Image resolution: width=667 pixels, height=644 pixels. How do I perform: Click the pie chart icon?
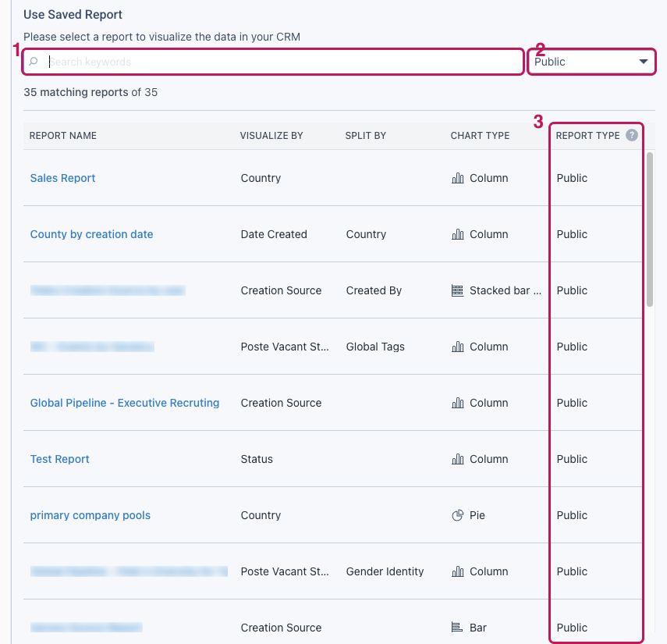458,515
